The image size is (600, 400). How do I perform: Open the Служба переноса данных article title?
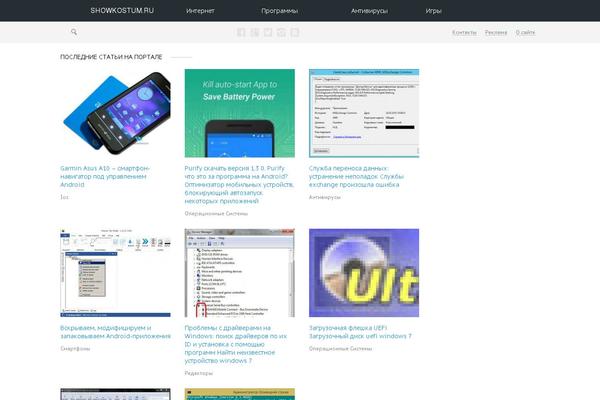pos(356,176)
